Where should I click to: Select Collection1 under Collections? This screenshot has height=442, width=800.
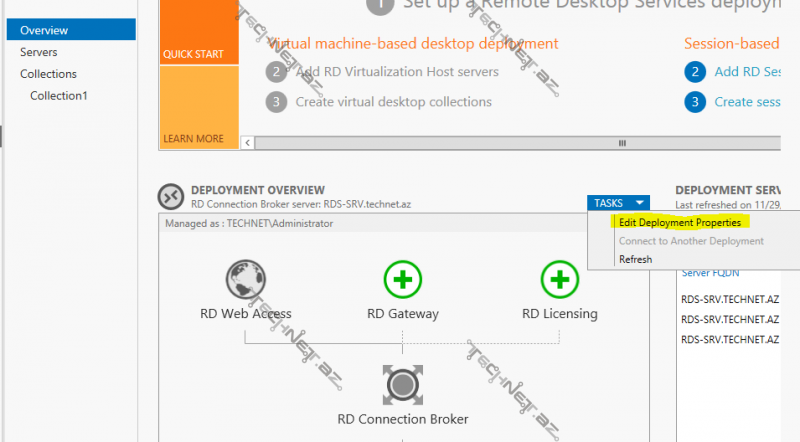pos(59,96)
